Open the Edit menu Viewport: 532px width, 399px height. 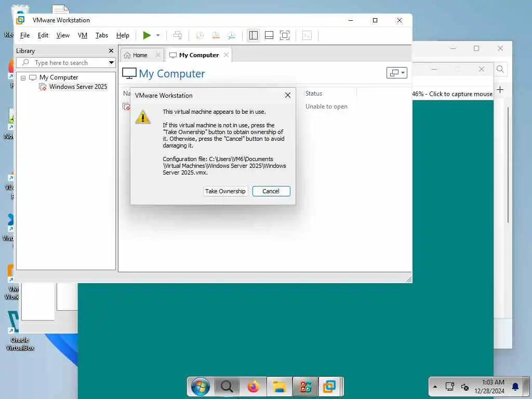pyautogui.click(x=43, y=35)
